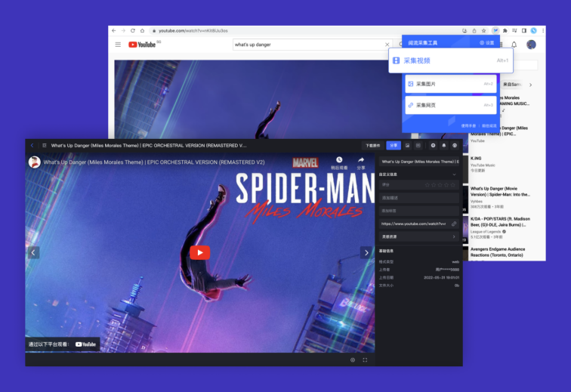571x392 pixels.
Task: Click the channel avatar in the video embed
Action: (35, 162)
